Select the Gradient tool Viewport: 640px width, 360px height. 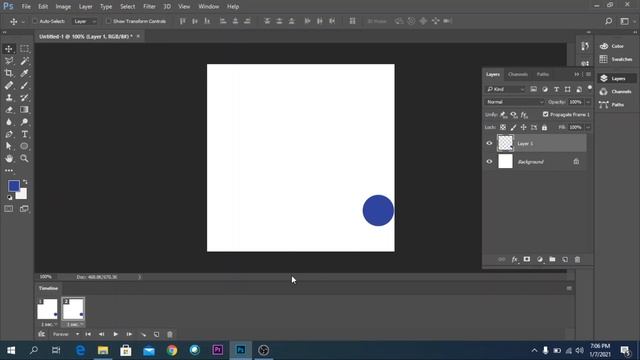pos(24,109)
